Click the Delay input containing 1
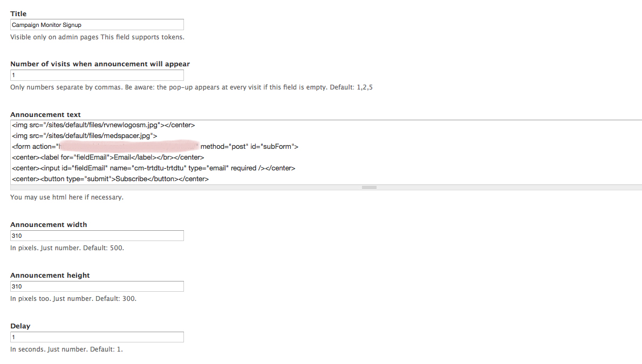Viewport: 642px width, 364px height. (x=97, y=336)
